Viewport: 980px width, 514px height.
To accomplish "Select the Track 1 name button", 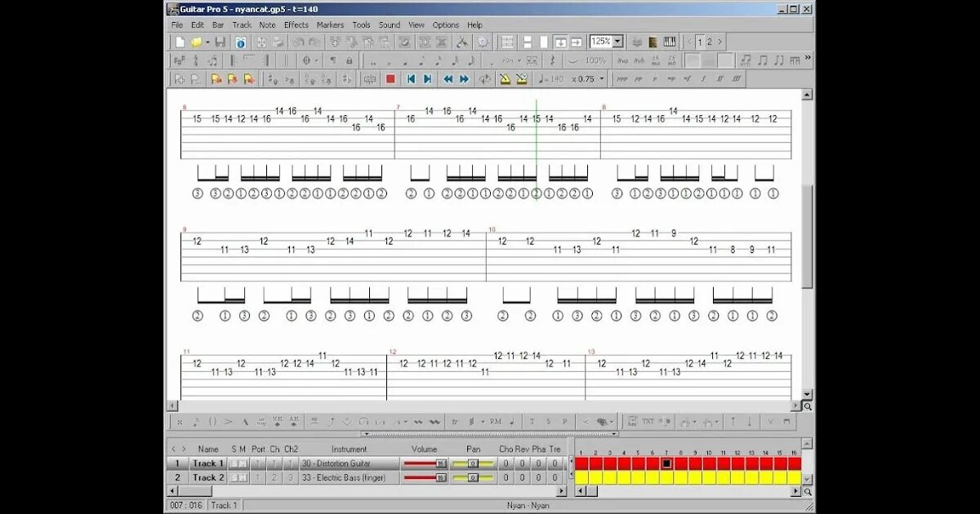I will (208, 463).
